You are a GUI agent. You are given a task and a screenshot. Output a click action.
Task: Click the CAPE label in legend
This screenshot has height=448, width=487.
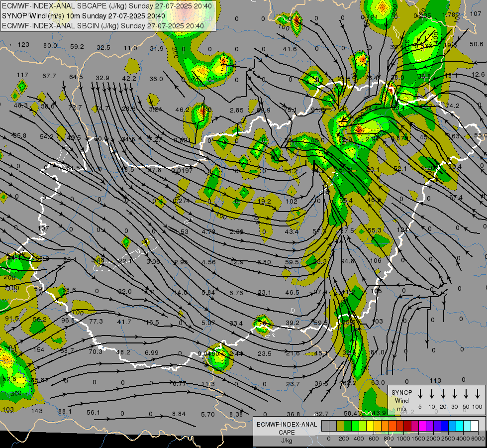(287, 433)
